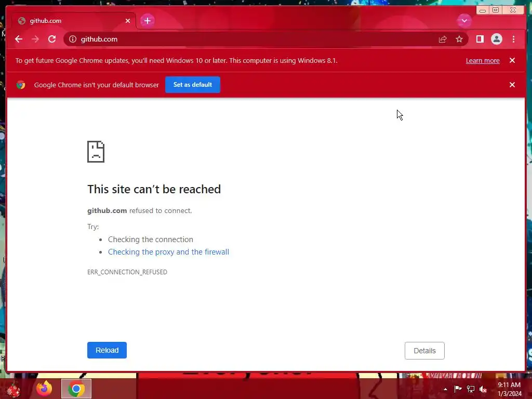Image resolution: width=532 pixels, height=399 pixels.
Task: View site information icon in address bar
Action: (x=73, y=39)
